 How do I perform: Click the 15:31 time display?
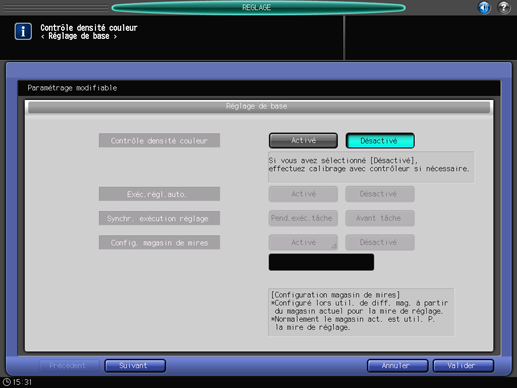point(22,382)
